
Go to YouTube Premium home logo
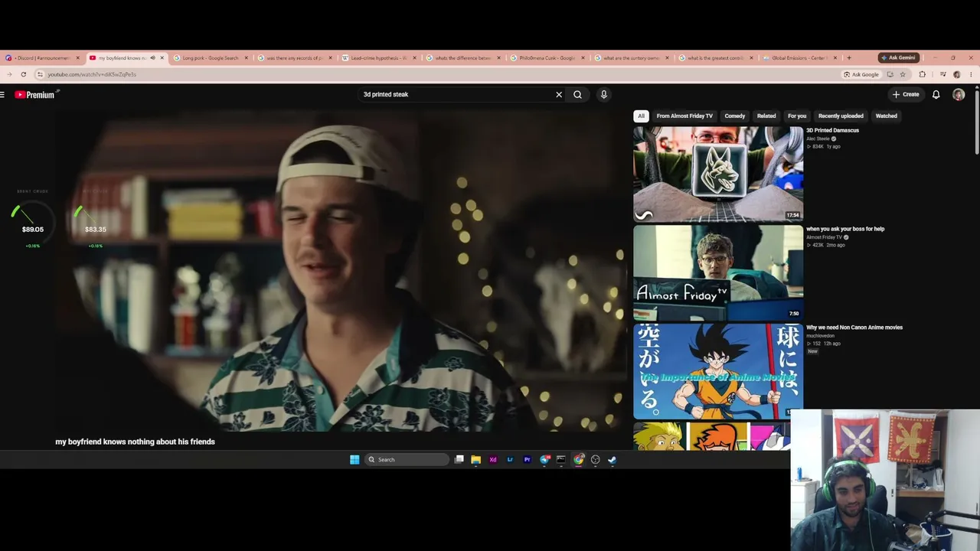[x=36, y=95]
